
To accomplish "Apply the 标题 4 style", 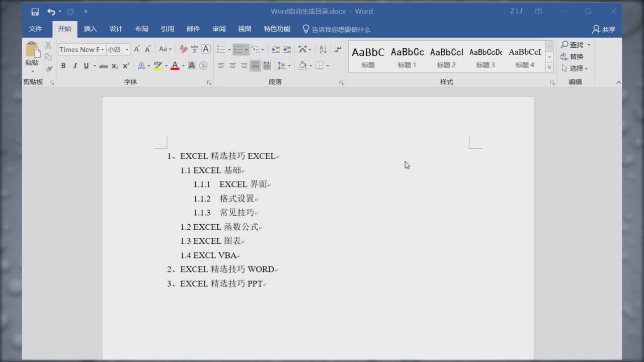I will (525, 57).
